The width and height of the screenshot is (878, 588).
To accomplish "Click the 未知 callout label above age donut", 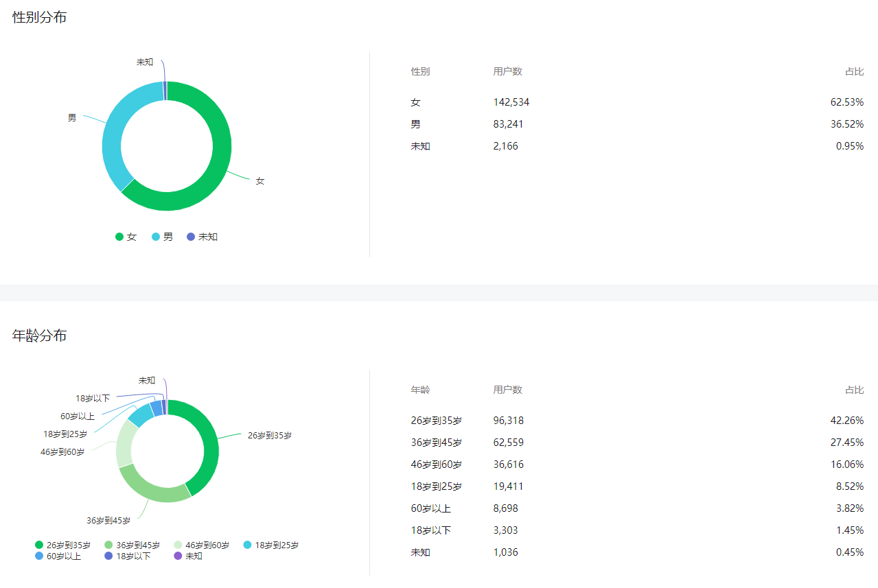I will point(147,380).
